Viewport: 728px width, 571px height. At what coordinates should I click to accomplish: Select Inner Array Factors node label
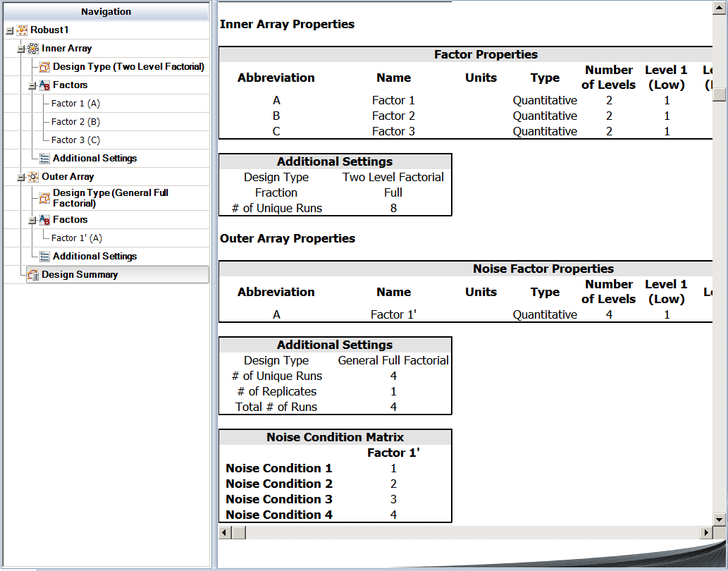[70, 85]
